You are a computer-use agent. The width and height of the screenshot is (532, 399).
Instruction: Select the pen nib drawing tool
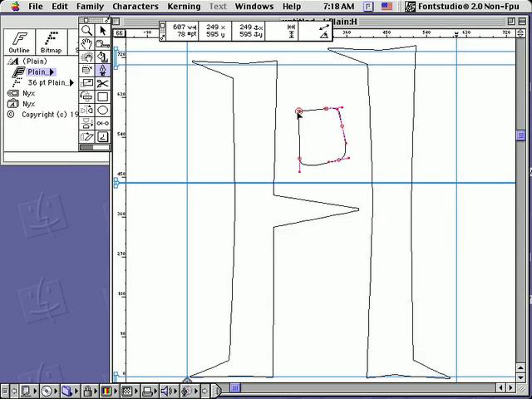[x=103, y=70]
